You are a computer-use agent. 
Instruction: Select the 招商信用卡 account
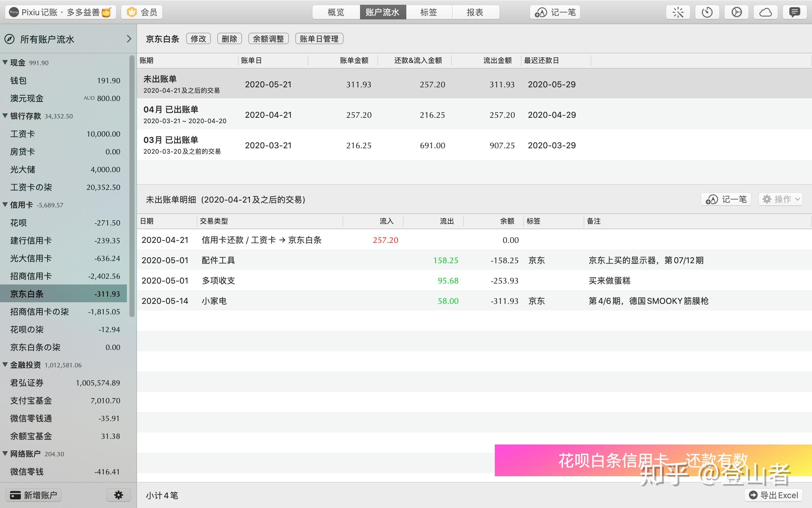(x=64, y=276)
